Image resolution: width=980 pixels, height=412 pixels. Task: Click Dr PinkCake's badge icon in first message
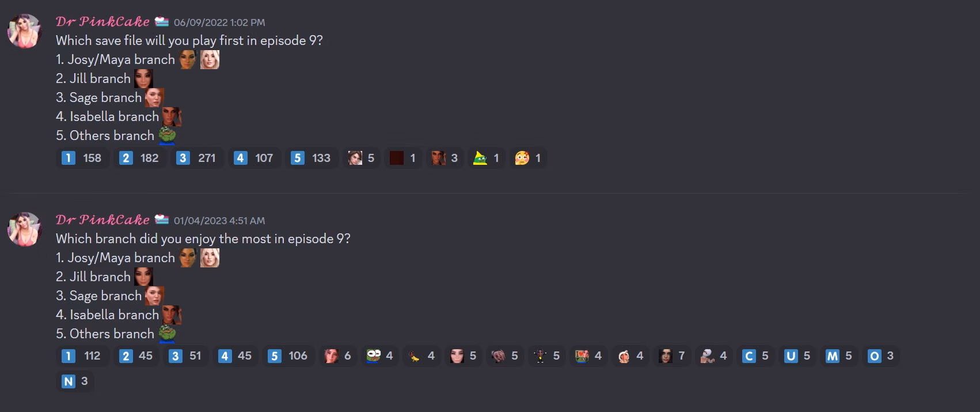(x=162, y=22)
